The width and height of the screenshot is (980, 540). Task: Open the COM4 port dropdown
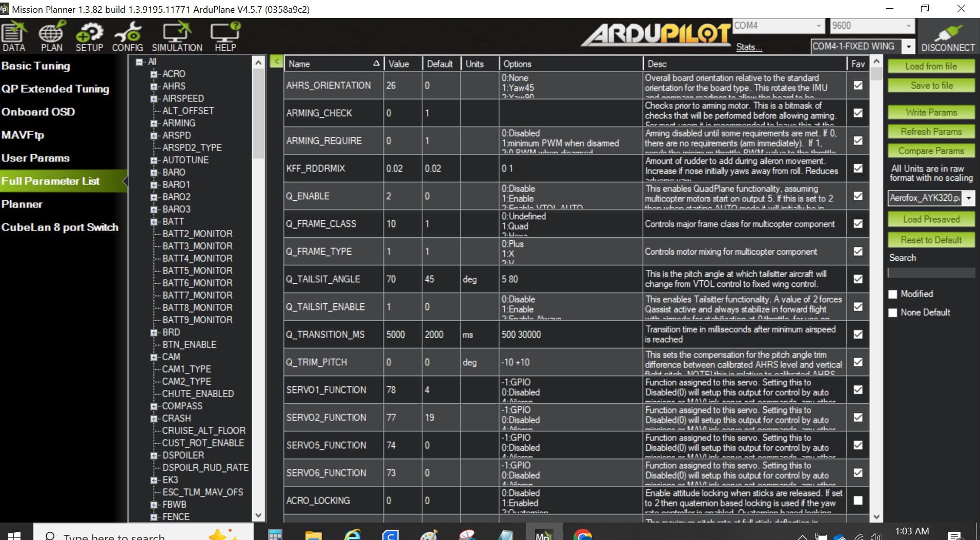pyautogui.click(x=819, y=26)
